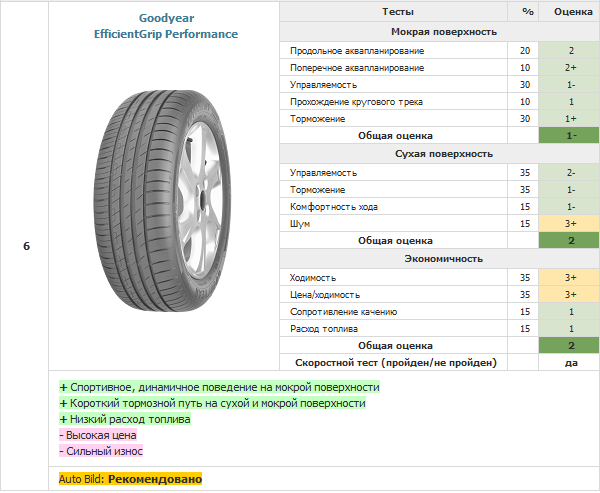Select the 'Сухая поверхность' section heading
The width and height of the screenshot is (600, 493).
443,154
